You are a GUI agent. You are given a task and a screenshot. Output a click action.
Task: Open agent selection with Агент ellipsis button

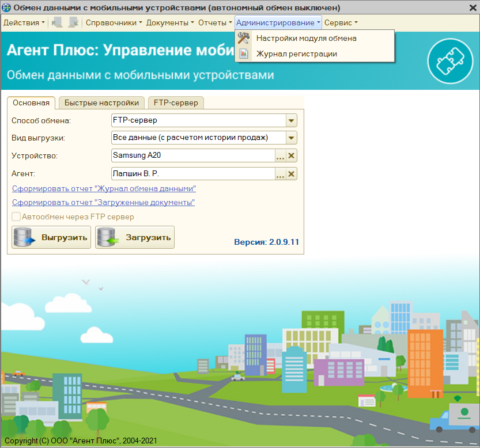pos(281,174)
